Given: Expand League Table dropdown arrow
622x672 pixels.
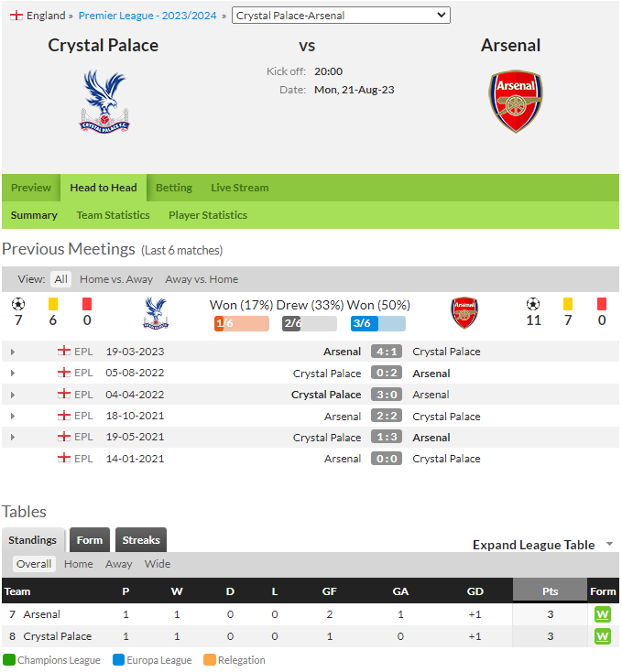Looking at the screenshot, I should point(609,545).
